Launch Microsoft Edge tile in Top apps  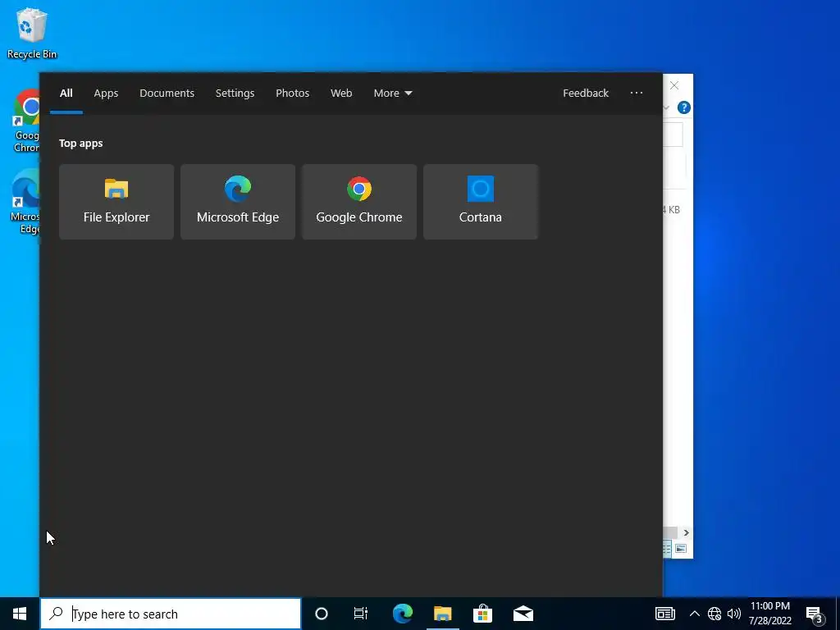[x=238, y=202]
